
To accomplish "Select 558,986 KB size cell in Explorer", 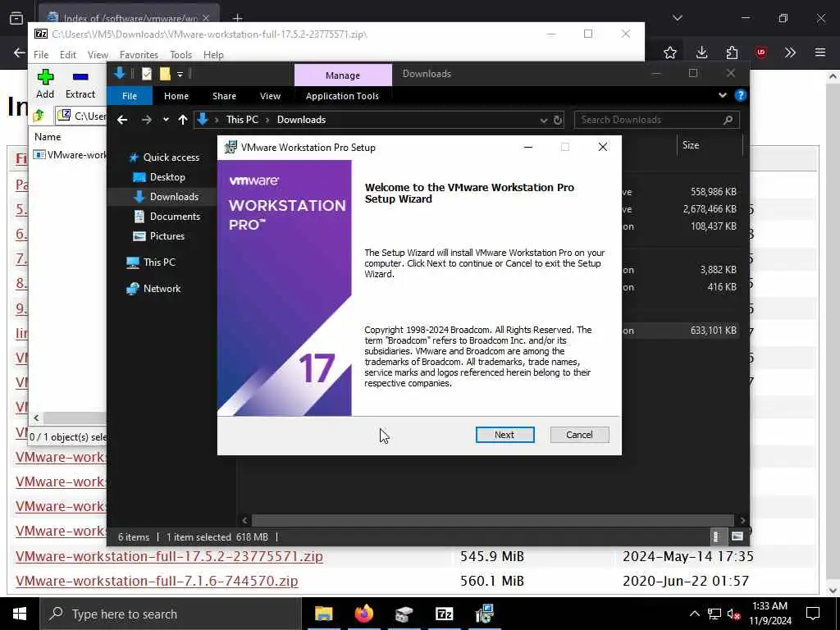I will 713,191.
